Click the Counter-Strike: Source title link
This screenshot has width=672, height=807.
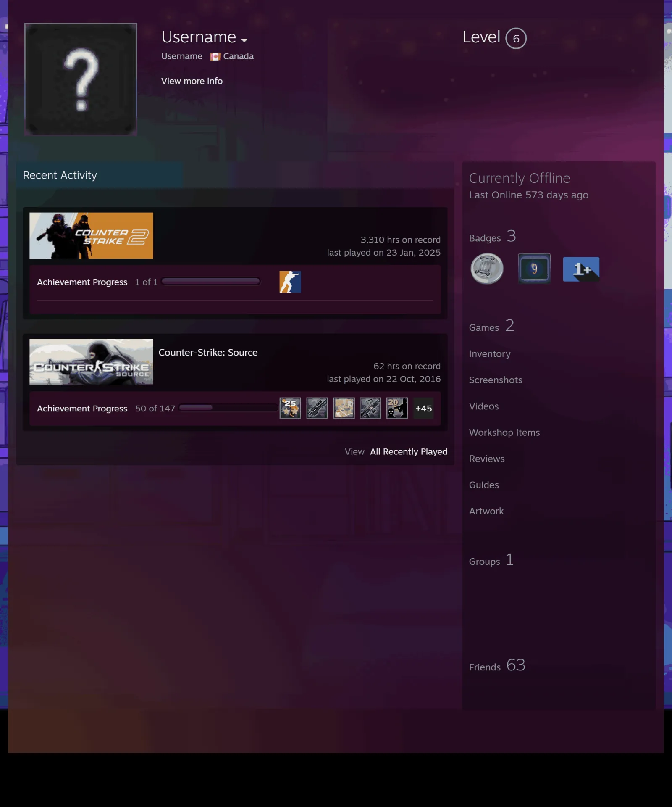click(208, 353)
